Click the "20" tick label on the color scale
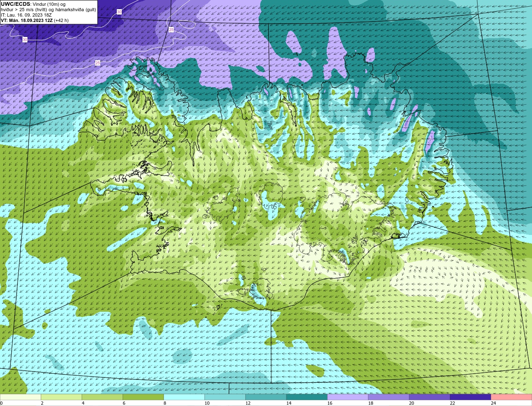Viewport: 532px width, 406px height. (x=411, y=403)
